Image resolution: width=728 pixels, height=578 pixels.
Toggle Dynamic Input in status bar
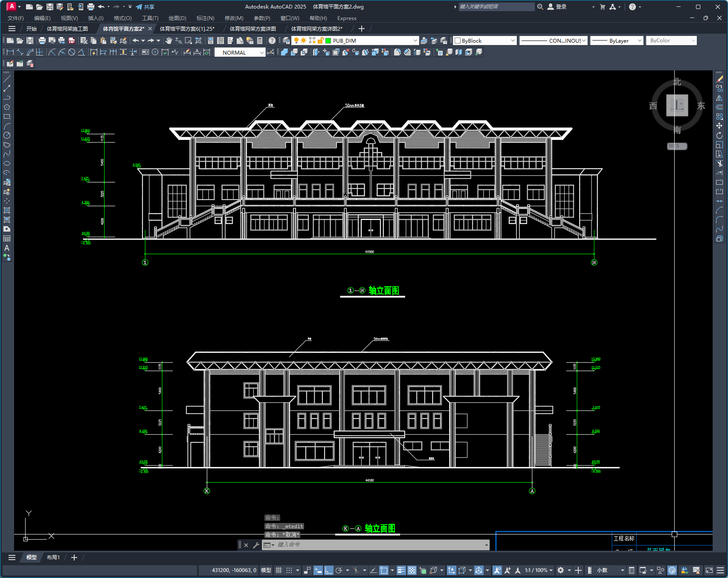point(318,570)
